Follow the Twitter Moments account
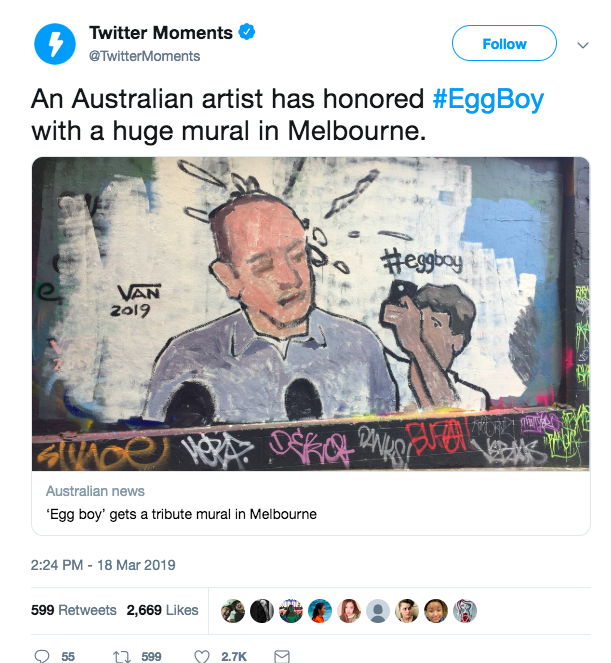The image size is (611, 663). coord(504,43)
